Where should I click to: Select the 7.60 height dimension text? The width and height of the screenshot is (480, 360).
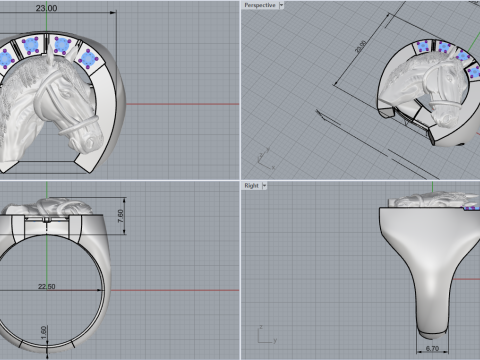121,216
